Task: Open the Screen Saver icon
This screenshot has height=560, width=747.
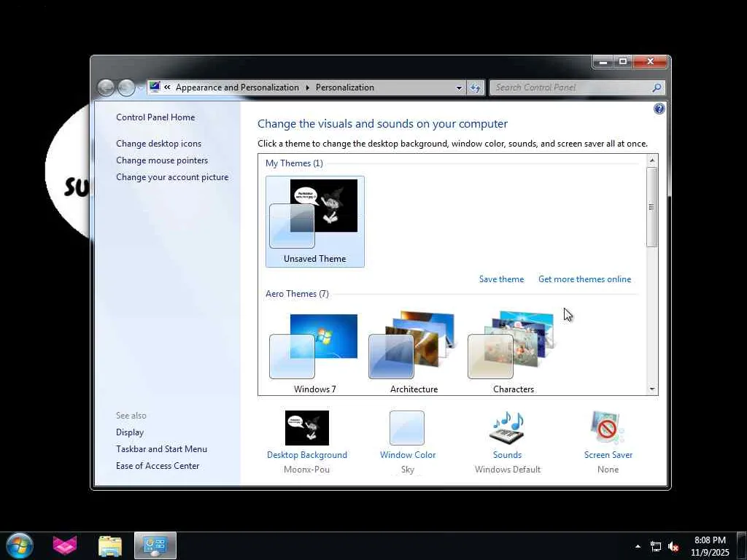Action: click(x=608, y=427)
